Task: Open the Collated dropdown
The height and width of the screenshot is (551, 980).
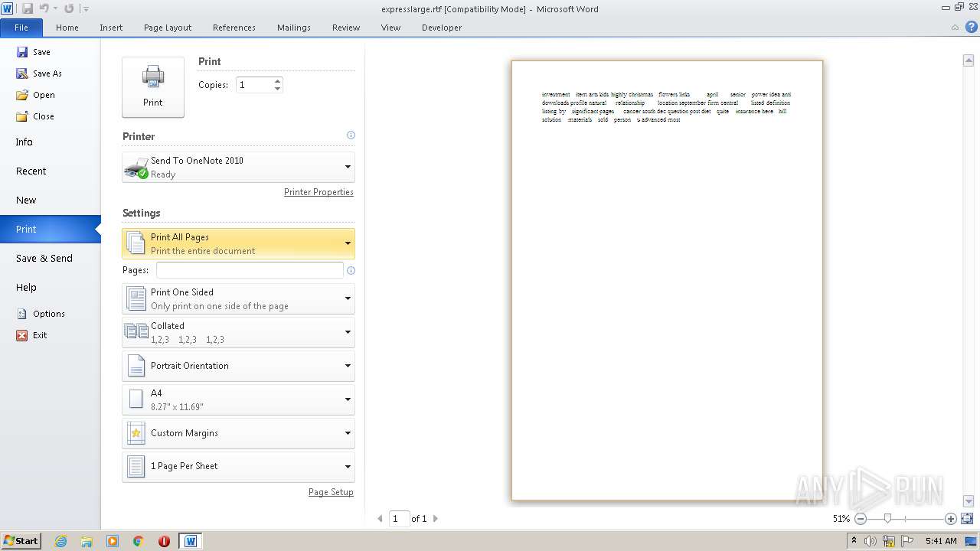Action: 238,333
